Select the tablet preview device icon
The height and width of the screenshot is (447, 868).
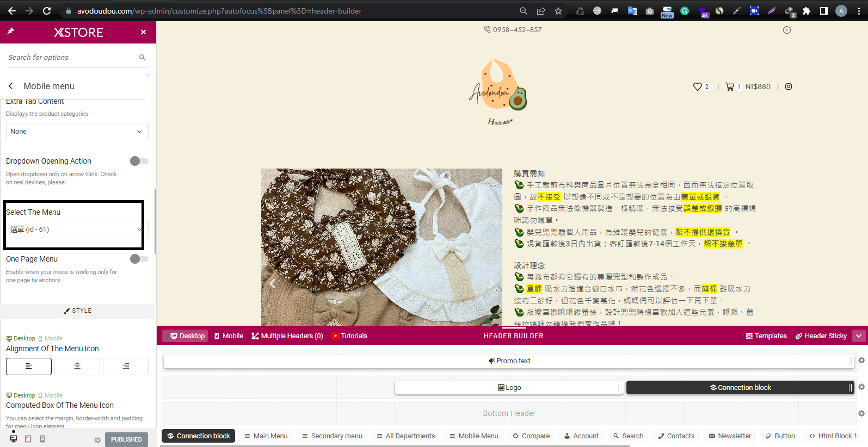(28, 439)
